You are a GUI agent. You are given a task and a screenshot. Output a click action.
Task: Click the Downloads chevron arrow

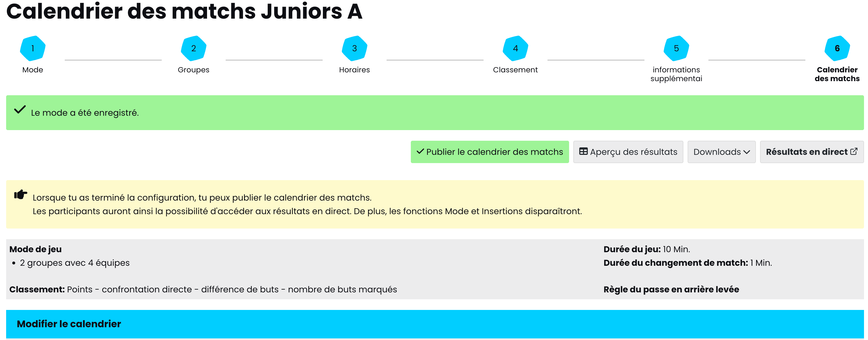tap(747, 152)
